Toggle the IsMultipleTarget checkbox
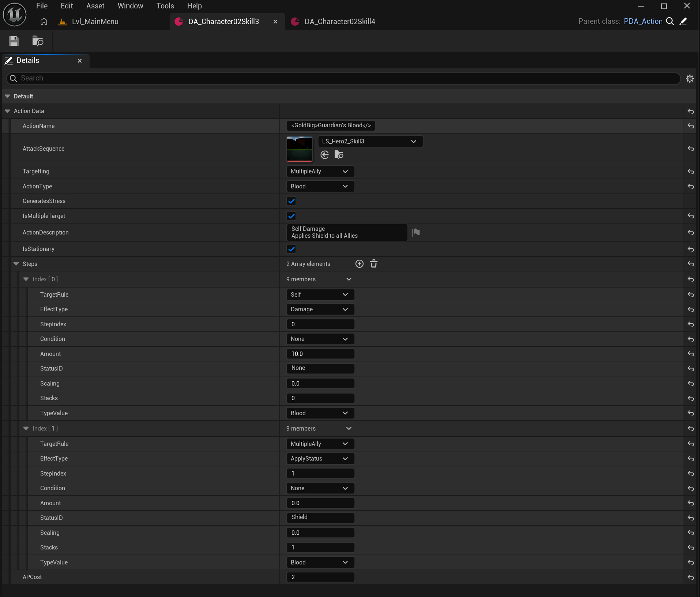 tap(291, 216)
